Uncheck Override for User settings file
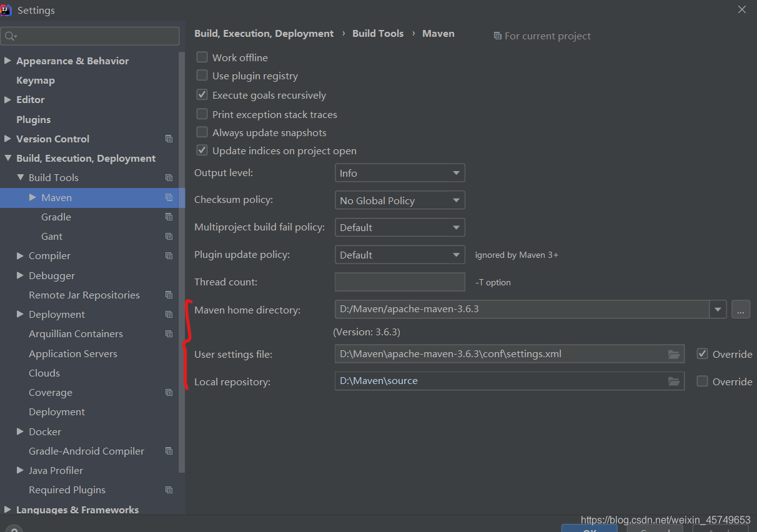 (702, 354)
